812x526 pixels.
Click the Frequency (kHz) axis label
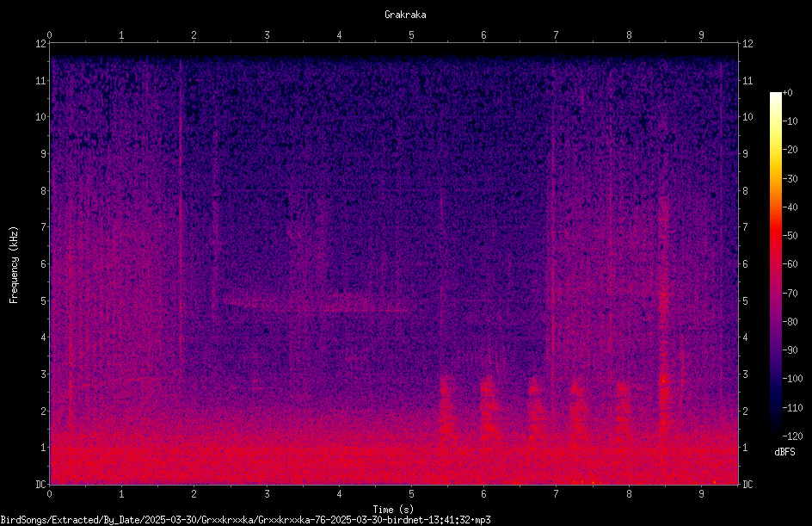[x=14, y=265]
